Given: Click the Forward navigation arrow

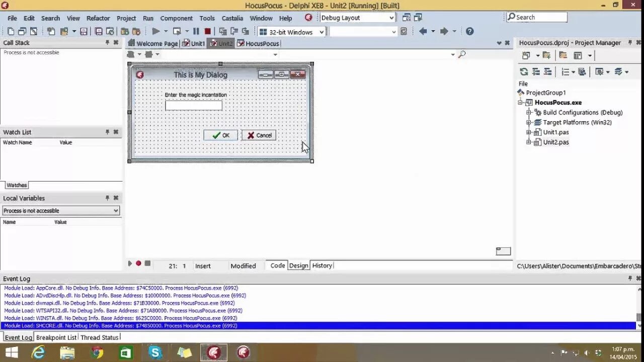Looking at the screenshot, I should [444, 31].
